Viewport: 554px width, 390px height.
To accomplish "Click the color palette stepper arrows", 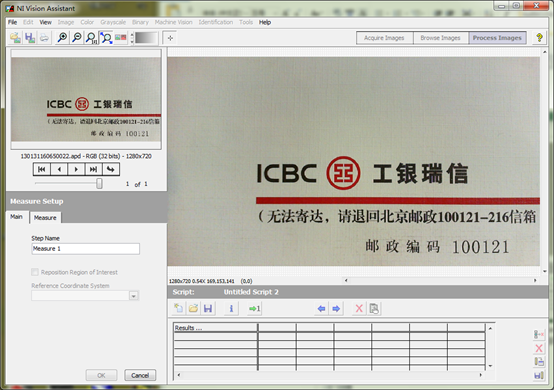I will click(132, 38).
